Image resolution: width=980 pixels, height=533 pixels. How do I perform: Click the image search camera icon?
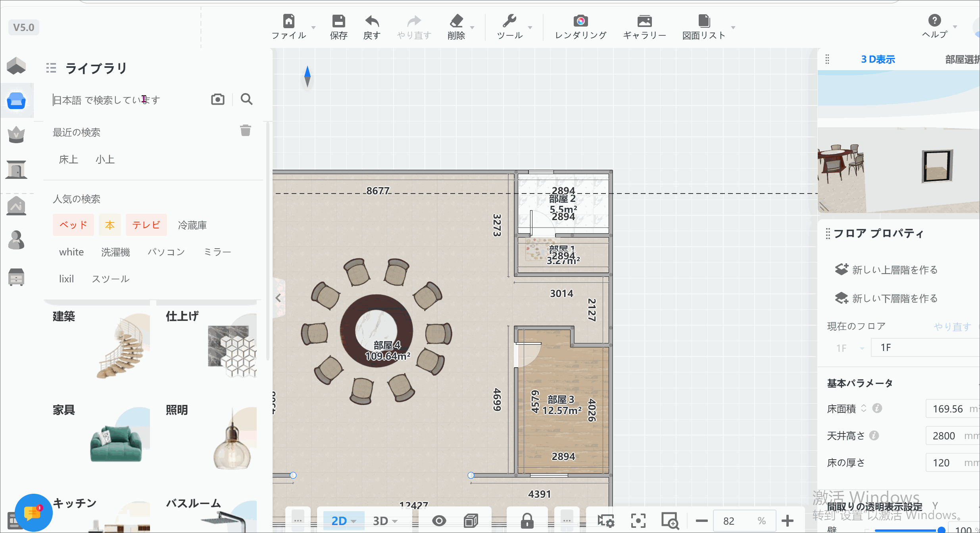218,99
